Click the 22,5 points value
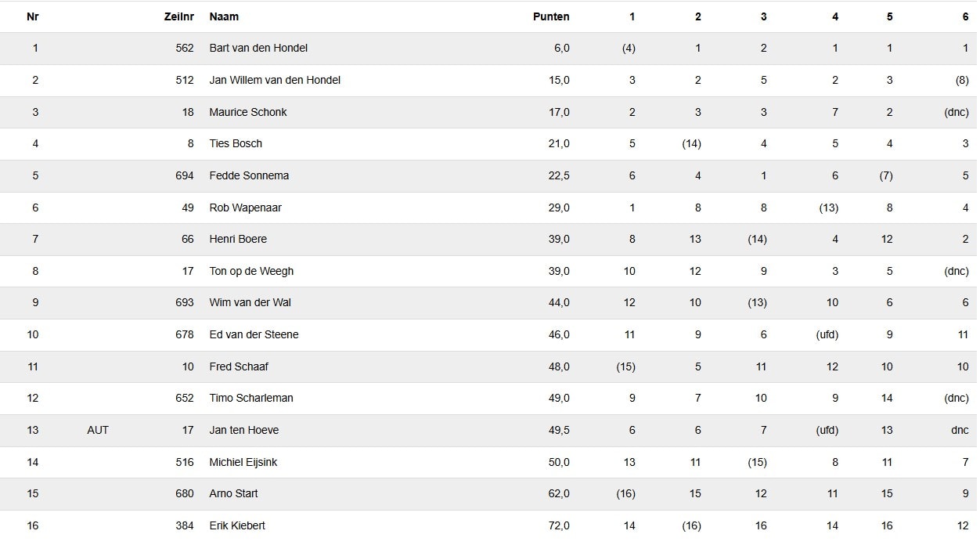980x545 pixels. [x=559, y=175]
